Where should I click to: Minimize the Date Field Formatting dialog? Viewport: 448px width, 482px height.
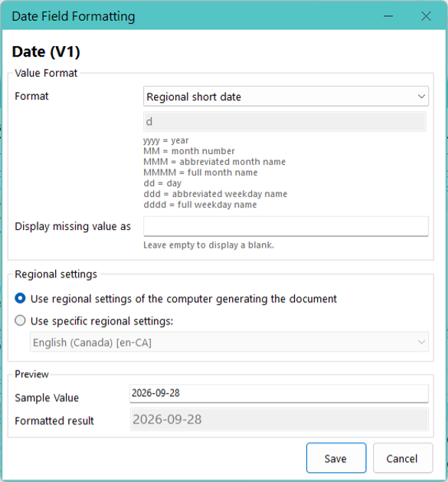coord(388,16)
